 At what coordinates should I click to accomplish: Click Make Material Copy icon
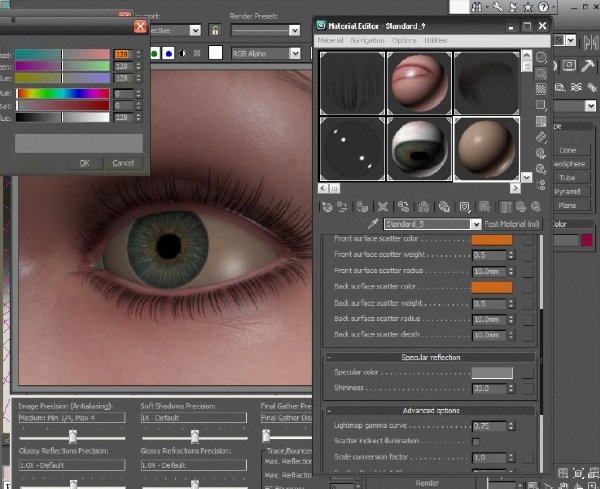tap(403, 207)
